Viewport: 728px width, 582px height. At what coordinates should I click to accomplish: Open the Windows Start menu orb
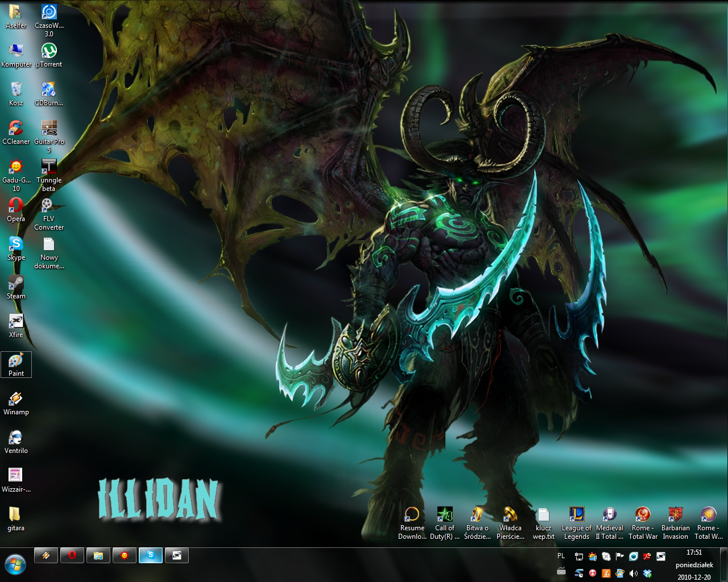(15, 565)
